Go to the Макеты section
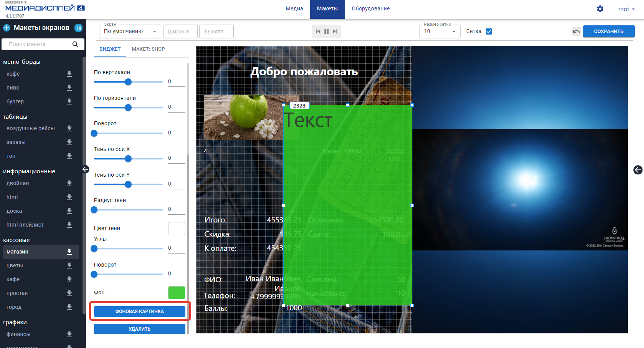 tap(327, 9)
